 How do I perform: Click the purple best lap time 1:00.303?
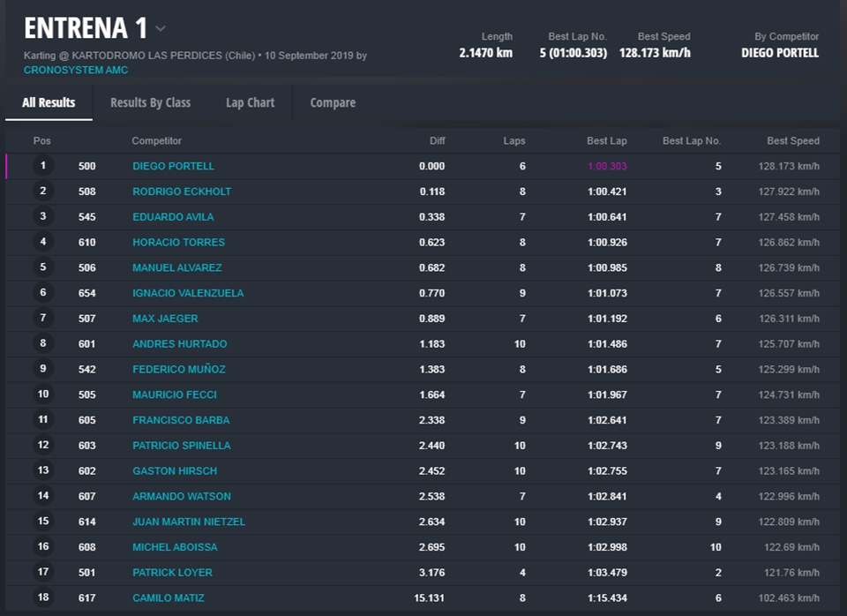click(607, 166)
